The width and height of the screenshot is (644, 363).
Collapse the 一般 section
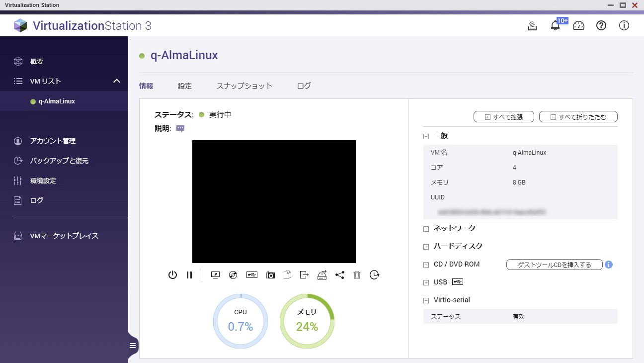426,136
